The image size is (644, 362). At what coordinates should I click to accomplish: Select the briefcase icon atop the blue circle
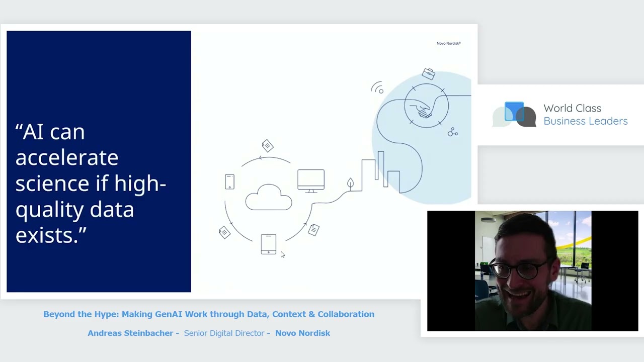429,74
